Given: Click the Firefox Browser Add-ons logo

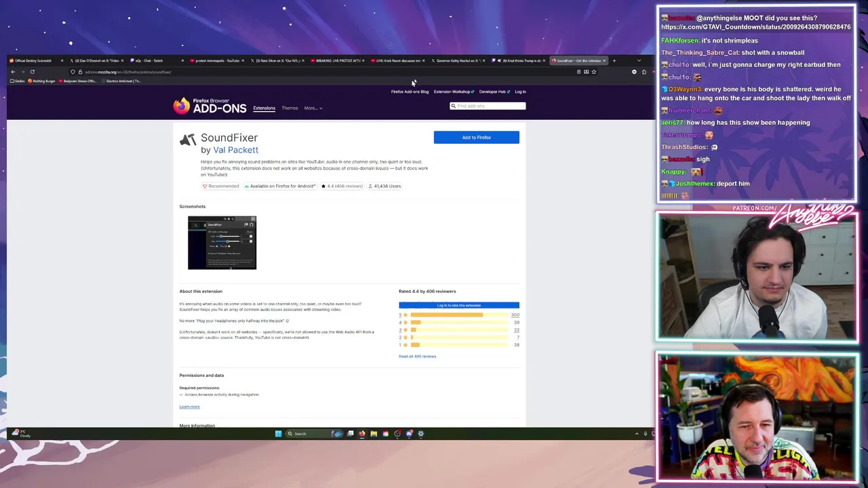Looking at the screenshot, I should tap(210, 106).
